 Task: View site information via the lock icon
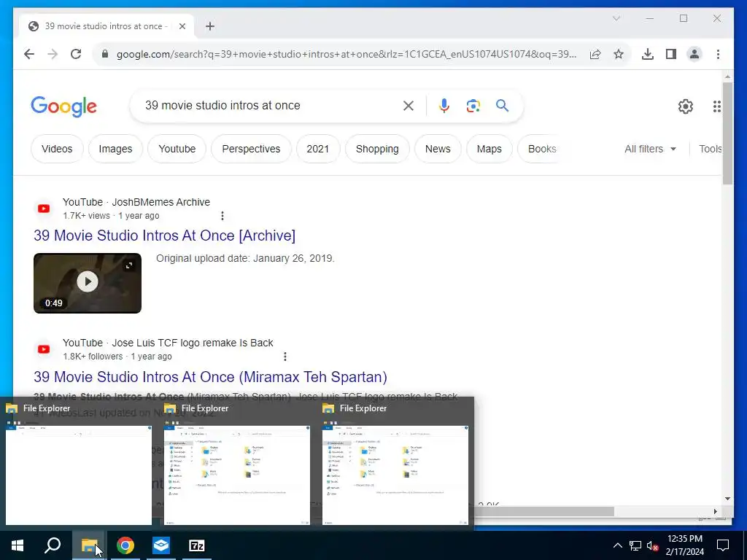click(x=105, y=54)
